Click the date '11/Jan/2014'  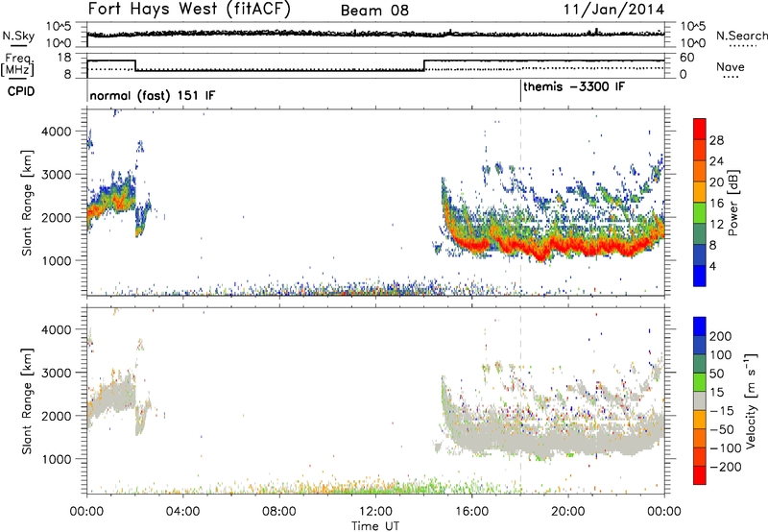click(x=613, y=10)
